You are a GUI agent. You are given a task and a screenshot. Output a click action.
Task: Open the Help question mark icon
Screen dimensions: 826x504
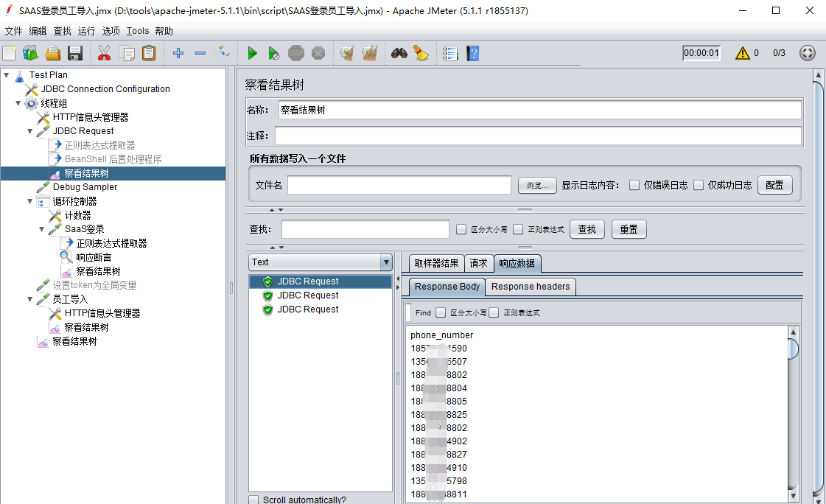pos(472,53)
